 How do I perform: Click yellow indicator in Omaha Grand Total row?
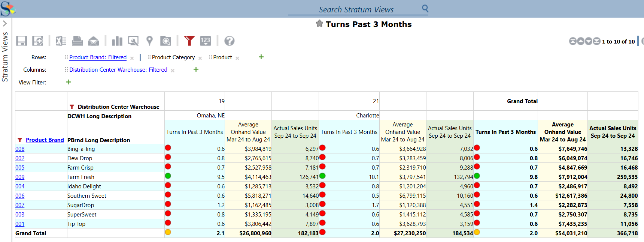coord(168,232)
